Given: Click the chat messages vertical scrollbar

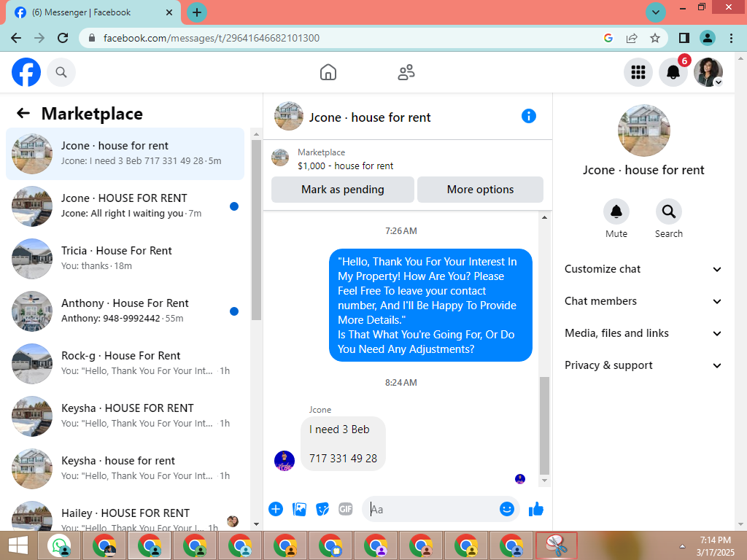Looking at the screenshot, I should pos(544,425).
